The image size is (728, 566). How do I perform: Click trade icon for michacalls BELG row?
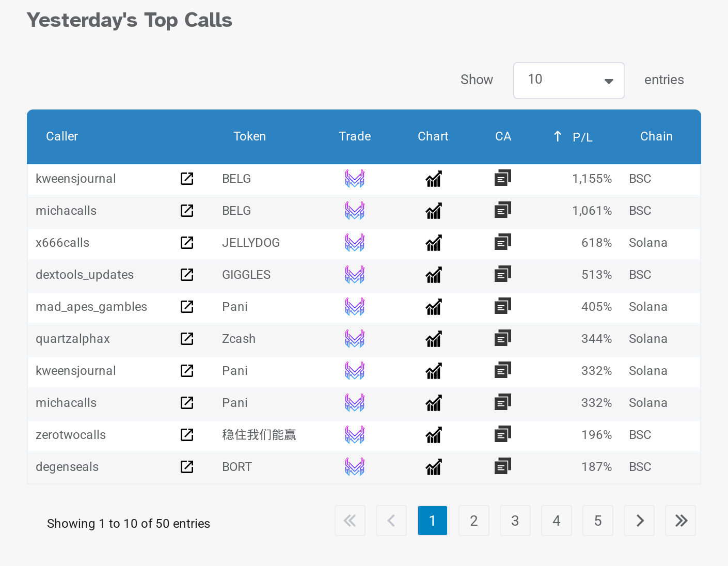tap(355, 211)
